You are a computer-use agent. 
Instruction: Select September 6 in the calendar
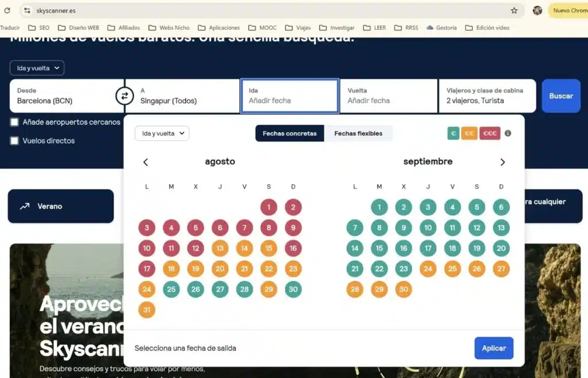click(x=501, y=207)
